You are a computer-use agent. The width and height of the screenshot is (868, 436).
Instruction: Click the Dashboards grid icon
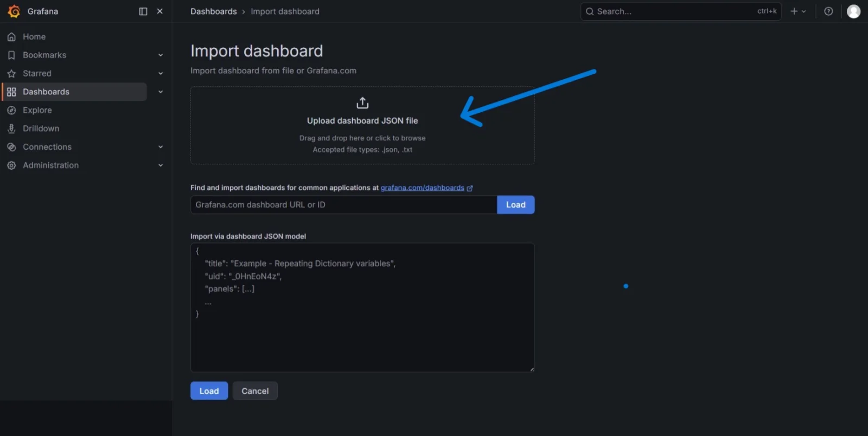11,92
